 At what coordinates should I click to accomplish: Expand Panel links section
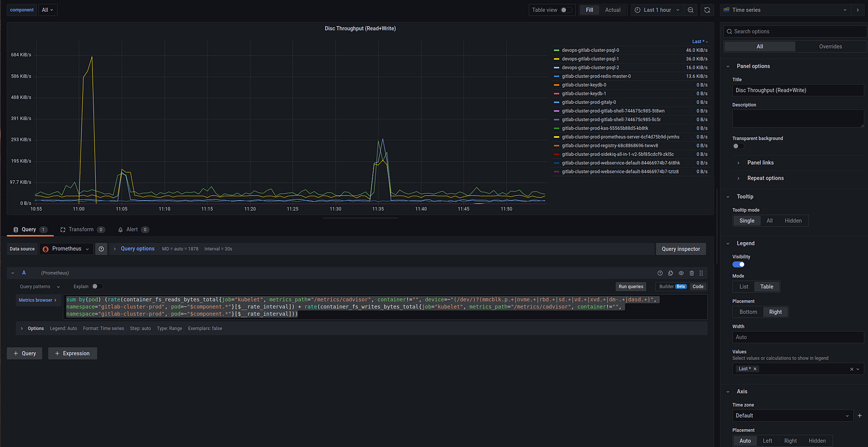pos(761,162)
